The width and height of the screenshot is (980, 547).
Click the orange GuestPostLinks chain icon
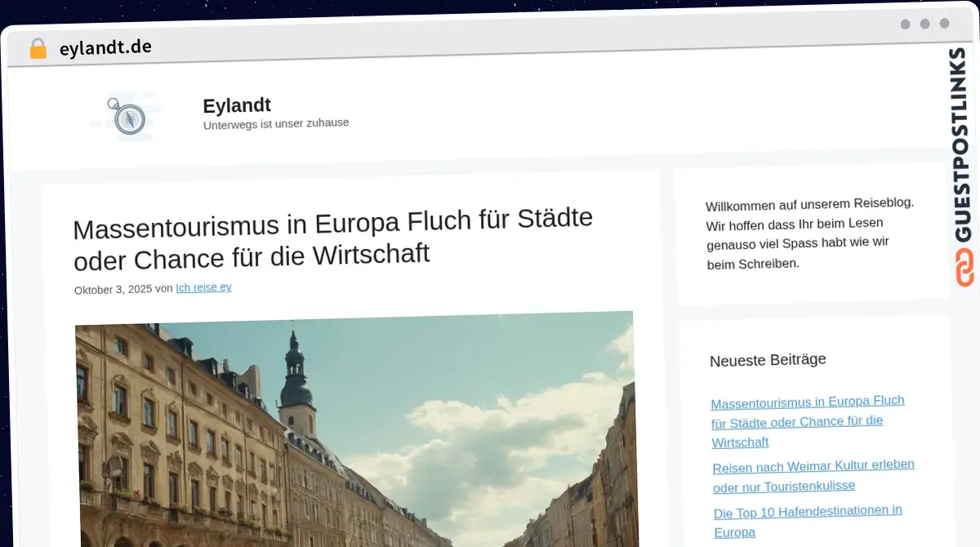[x=964, y=268]
